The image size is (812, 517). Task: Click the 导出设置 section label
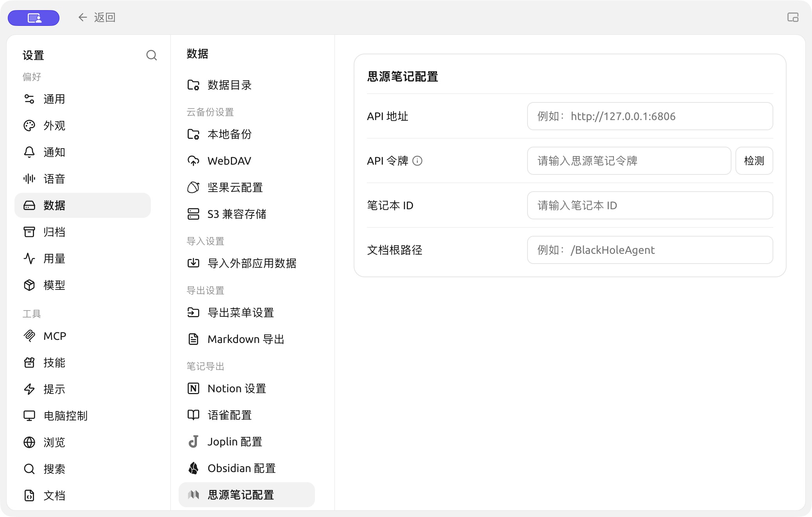pyautogui.click(x=206, y=291)
